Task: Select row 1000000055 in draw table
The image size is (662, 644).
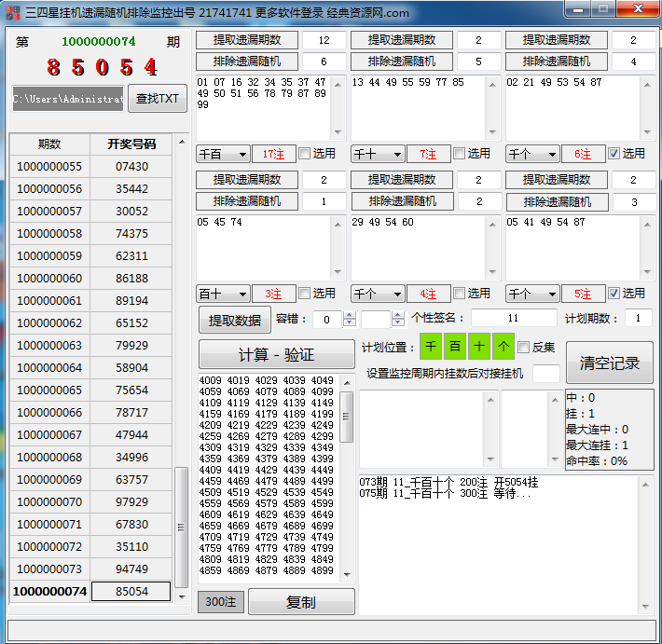Action: [x=91, y=166]
